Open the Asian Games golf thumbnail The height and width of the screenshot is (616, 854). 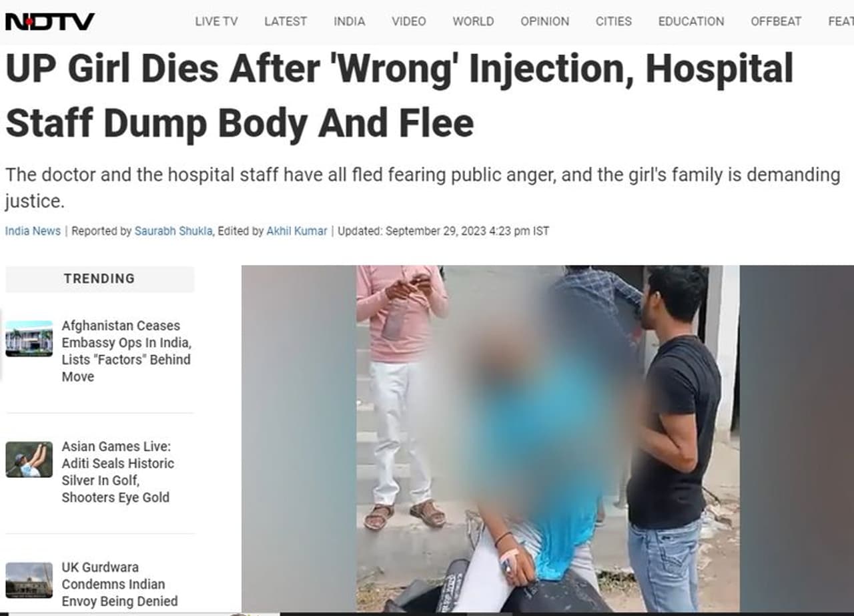(29, 459)
